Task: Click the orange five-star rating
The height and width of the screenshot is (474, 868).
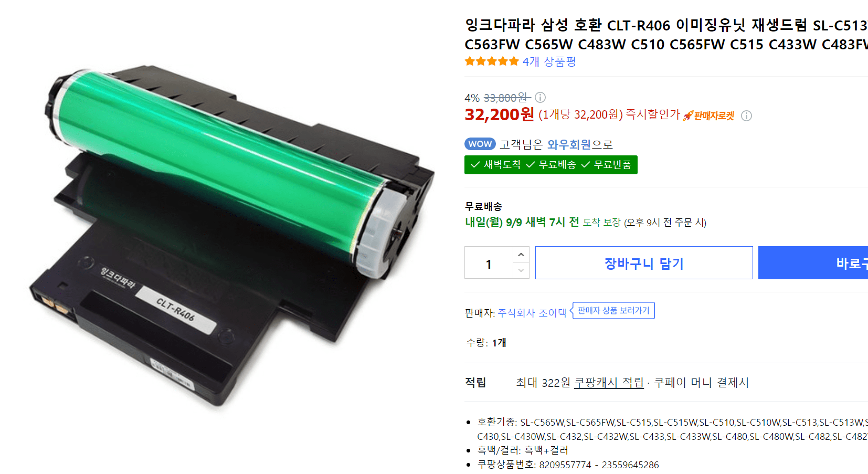Action: [492, 61]
